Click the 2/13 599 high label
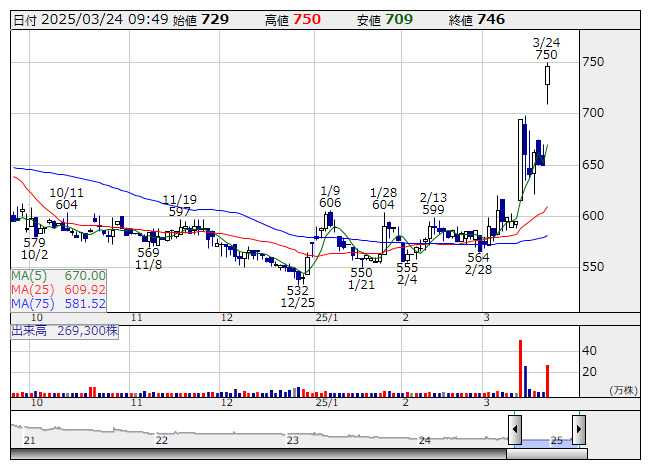Image resolution: width=653 pixels, height=470 pixels. click(x=433, y=203)
